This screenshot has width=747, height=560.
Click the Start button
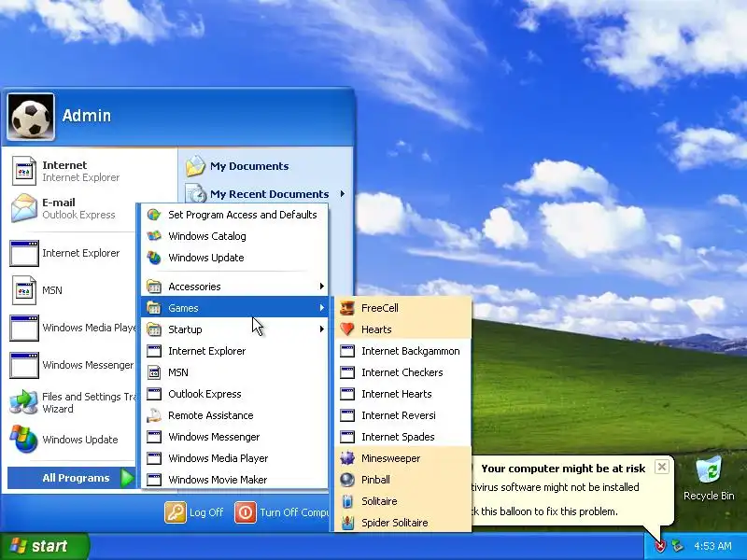coord(45,546)
